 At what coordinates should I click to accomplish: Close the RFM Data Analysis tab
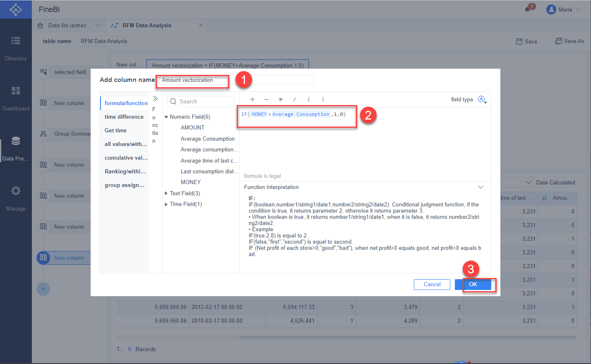tap(201, 25)
